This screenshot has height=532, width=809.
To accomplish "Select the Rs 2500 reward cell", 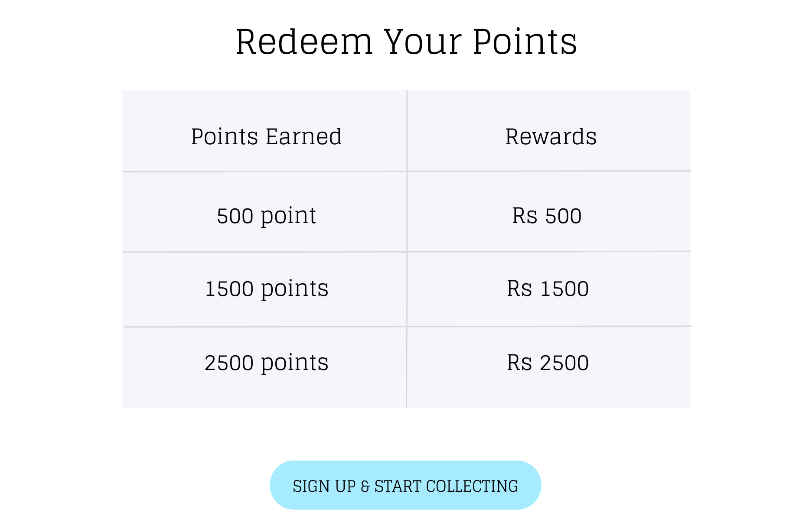I will click(x=548, y=362).
